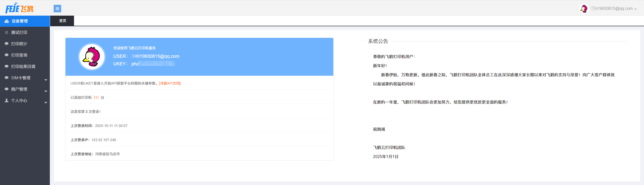
Task: Click the 飞鹅云打印机团队 signature
Action: tap(389, 147)
